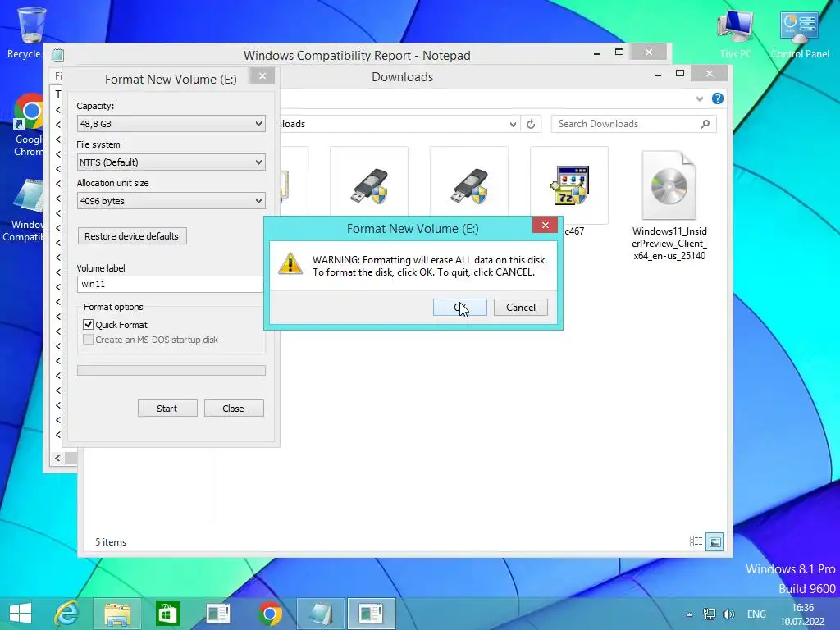840x630 pixels.
Task: Close the Format New Volume window
Action: 262,76
